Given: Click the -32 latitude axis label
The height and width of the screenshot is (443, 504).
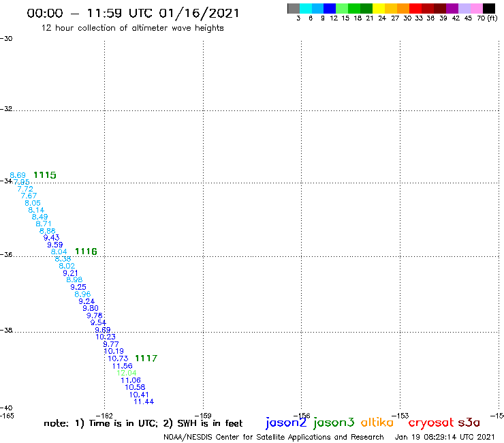Looking at the screenshot, I should point(6,109).
